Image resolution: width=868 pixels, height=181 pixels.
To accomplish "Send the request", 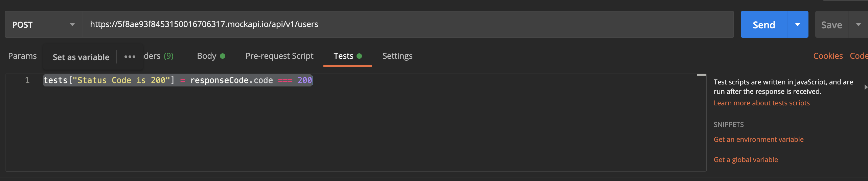I will pos(764,25).
